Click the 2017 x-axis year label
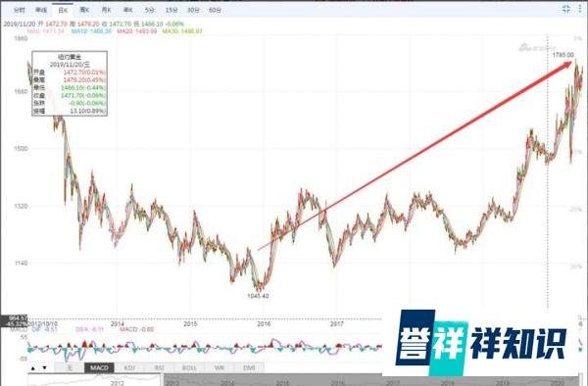This screenshot has width=588, height=386. point(337,324)
